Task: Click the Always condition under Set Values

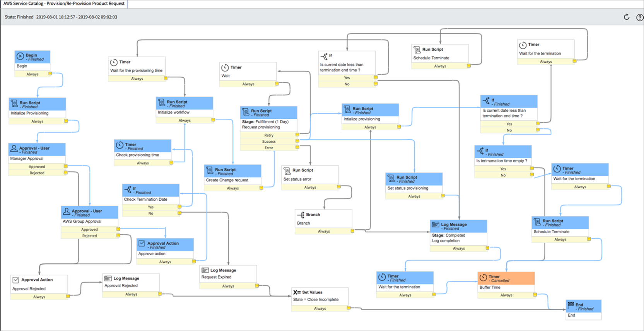Action: click(x=320, y=309)
